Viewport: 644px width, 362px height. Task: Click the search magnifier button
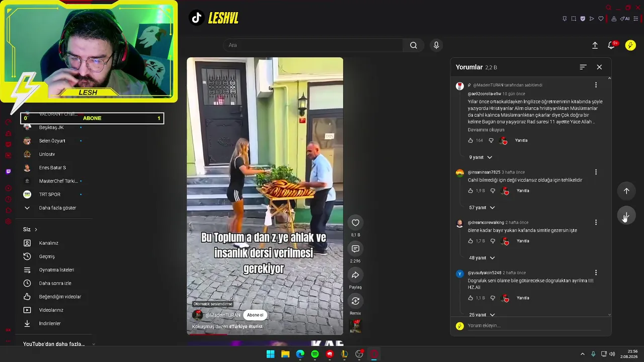(x=413, y=45)
